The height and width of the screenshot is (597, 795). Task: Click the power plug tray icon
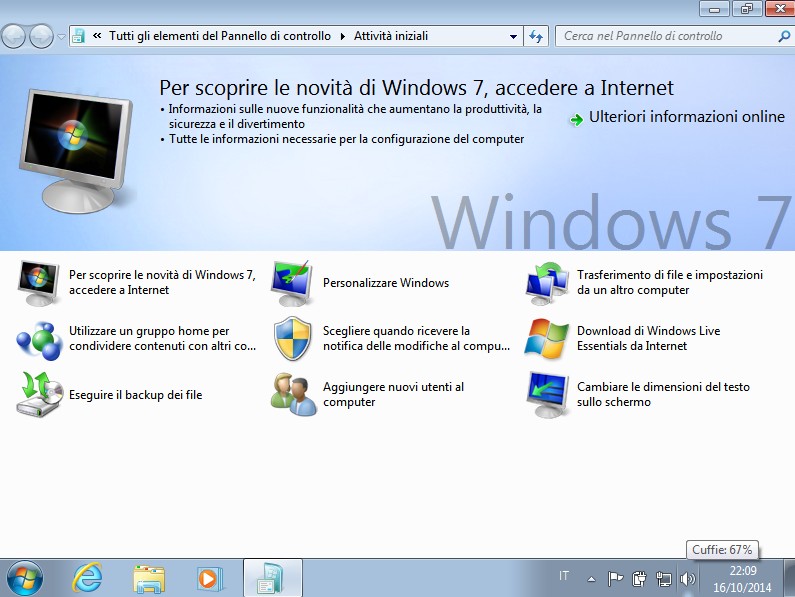pos(639,578)
